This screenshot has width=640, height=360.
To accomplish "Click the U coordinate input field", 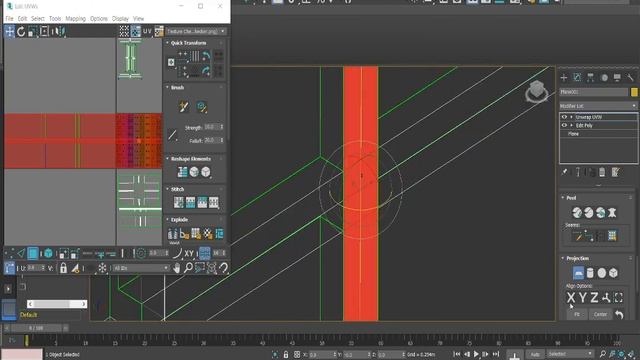I will click(36, 268).
